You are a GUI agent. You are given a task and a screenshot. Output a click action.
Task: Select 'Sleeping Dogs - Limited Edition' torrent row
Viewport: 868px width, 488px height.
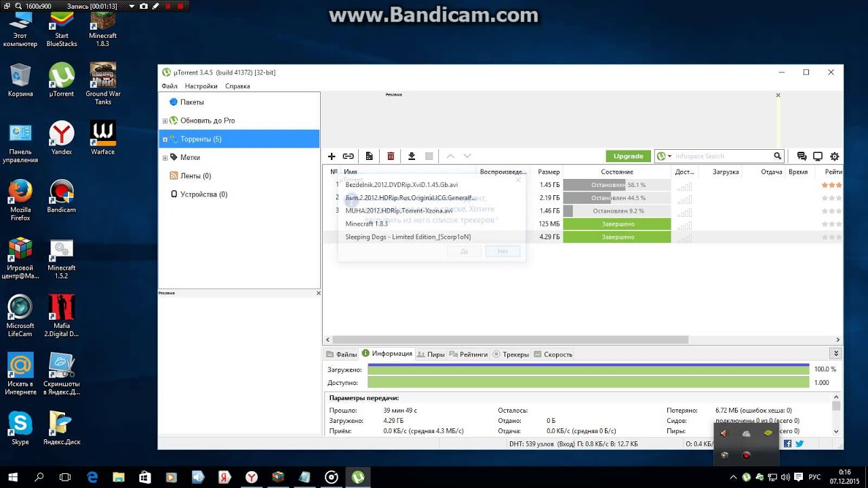click(583, 237)
